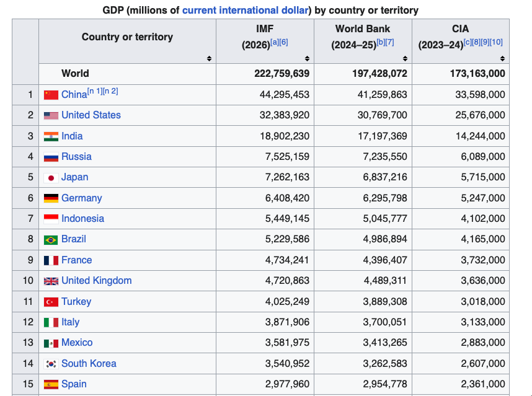
Task: Click the Spain flag icon
Action: (x=51, y=384)
